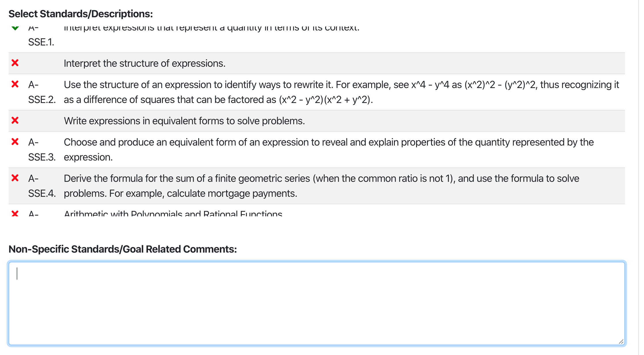
Task: Click 'Arithmetic with Polynomials and Rational Functions' row
Action: [x=173, y=214]
